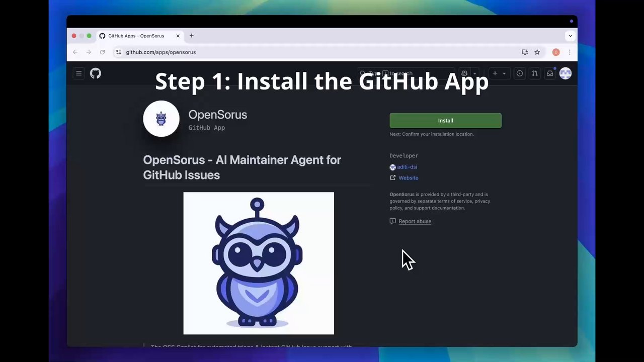The image size is (644, 362).
Task: Open Chrome's three-dot menu
Action: pyautogui.click(x=570, y=52)
